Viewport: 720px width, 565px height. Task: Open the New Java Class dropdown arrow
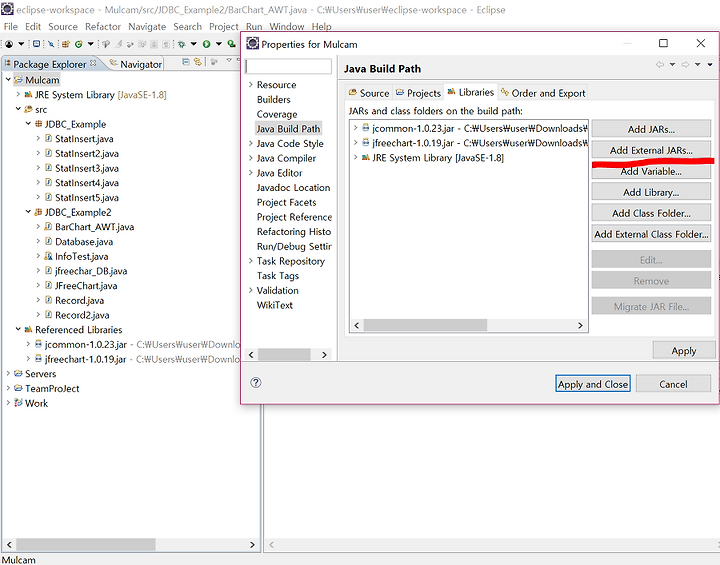pyautogui.click(x=90, y=44)
